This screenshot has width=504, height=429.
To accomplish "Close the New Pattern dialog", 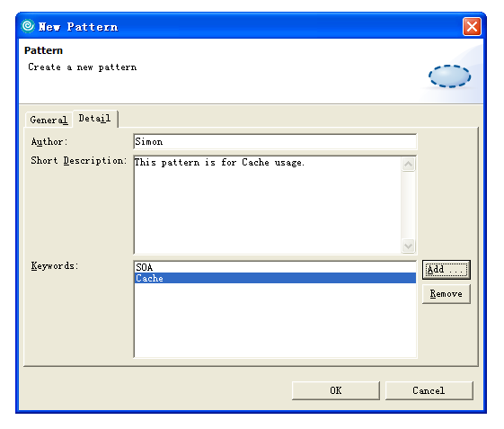I will click(x=472, y=26).
